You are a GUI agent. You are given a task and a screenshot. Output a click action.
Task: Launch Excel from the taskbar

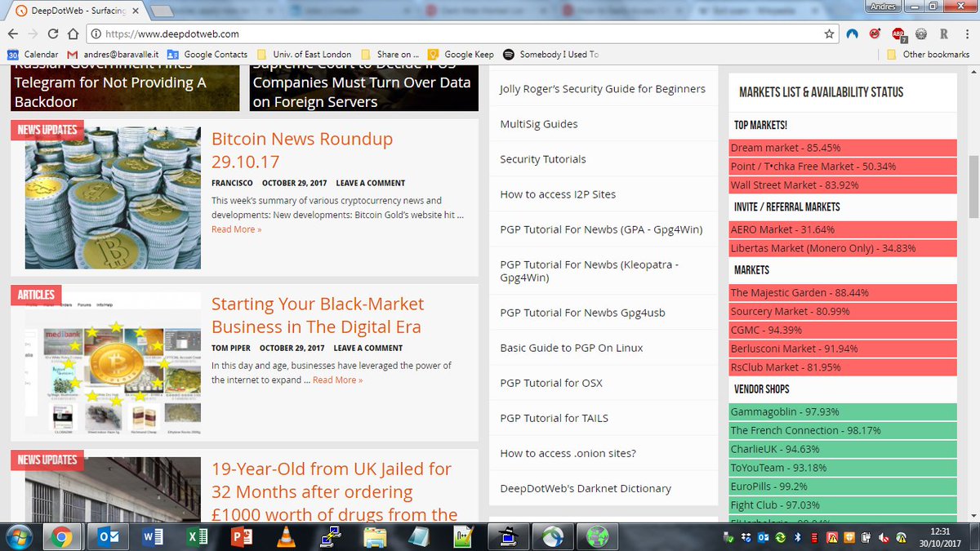pyautogui.click(x=197, y=537)
